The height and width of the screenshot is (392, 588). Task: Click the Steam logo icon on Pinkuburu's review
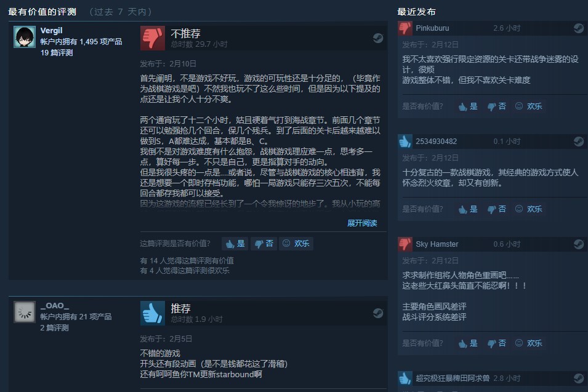pos(579,28)
